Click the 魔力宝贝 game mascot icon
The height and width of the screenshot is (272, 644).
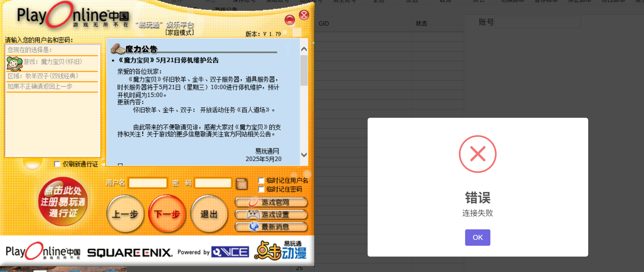click(x=14, y=64)
